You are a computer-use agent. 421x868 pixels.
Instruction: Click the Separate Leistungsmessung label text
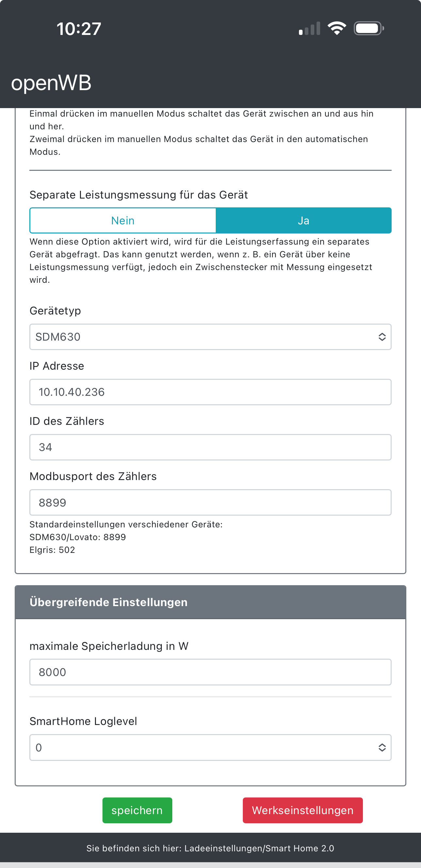coord(138,195)
